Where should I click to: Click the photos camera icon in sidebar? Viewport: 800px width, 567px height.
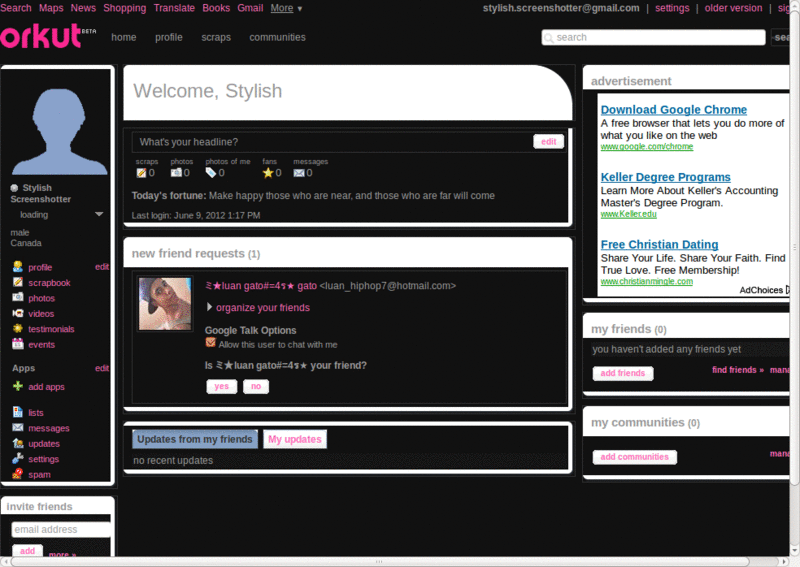tap(18, 297)
